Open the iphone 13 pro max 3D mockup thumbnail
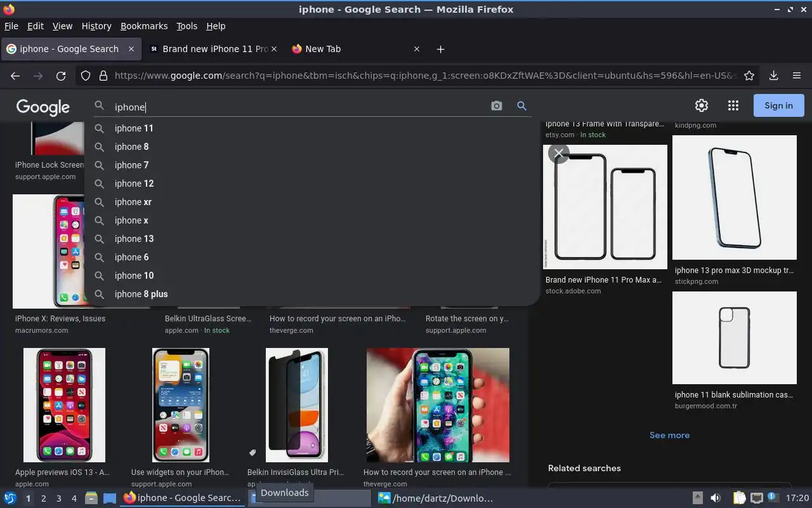812x508 pixels. [735, 197]
